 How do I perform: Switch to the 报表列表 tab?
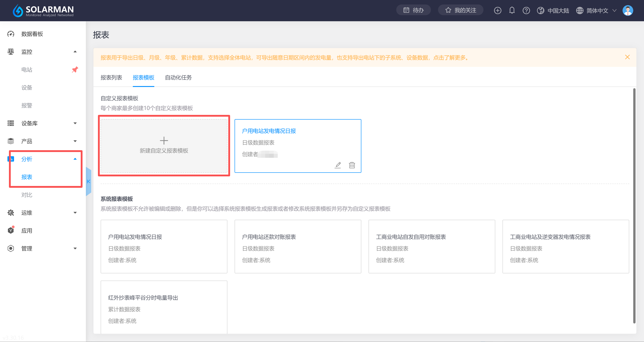click(x=111, y=78)
